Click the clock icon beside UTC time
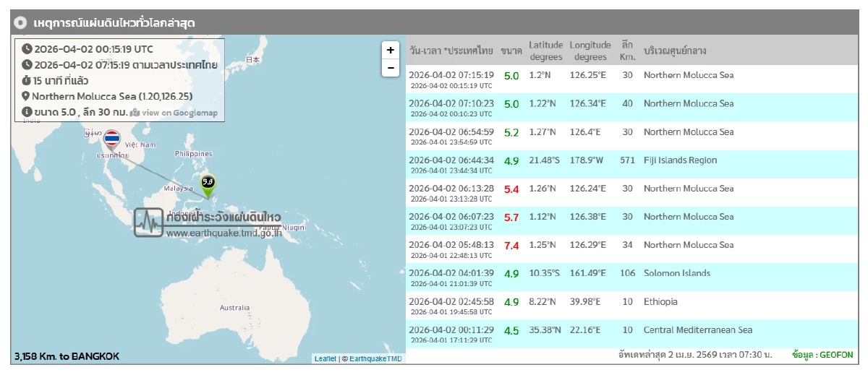Image resolution: width=868 pixels, height=375 pixels. pyautogui.click(x=27, y=49)
